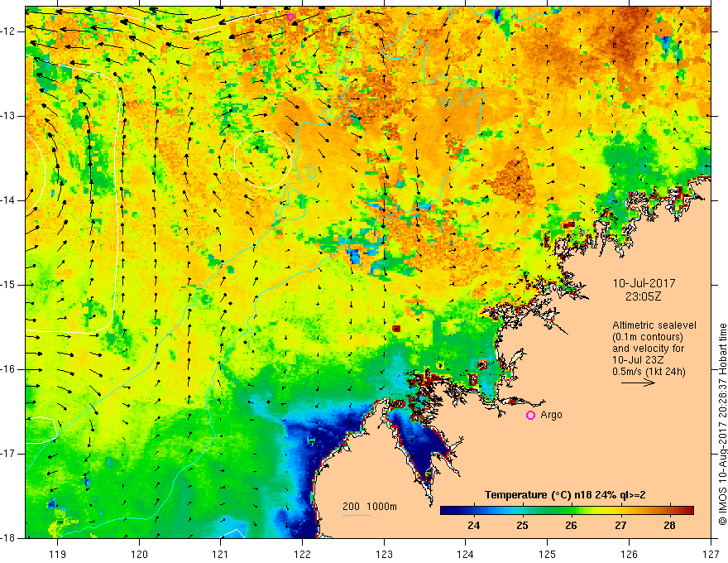728x563 pixels.
Task: Click the IMOS copyright timestamp text
Action: click(722, 425)
